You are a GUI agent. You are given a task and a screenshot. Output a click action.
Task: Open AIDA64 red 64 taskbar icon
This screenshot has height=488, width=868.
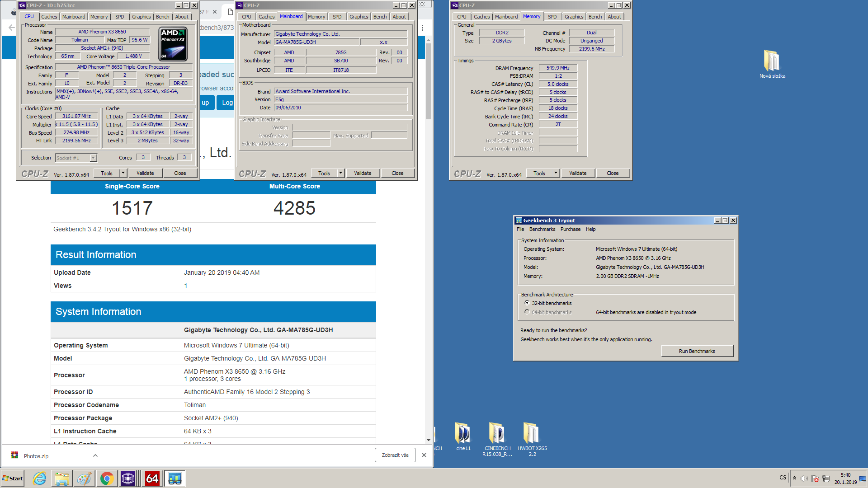[x=152, y=479]
